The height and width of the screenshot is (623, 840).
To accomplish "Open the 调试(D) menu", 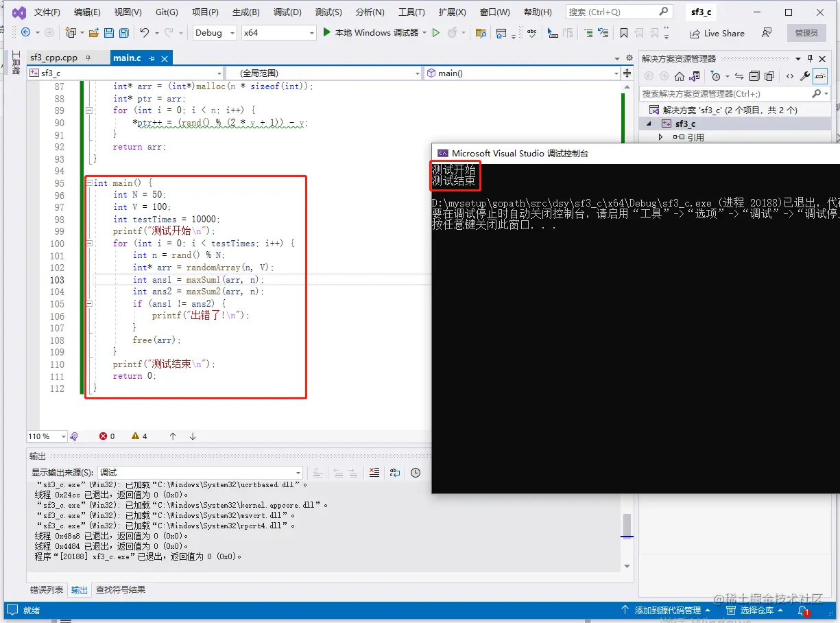I will pos(287,12).
